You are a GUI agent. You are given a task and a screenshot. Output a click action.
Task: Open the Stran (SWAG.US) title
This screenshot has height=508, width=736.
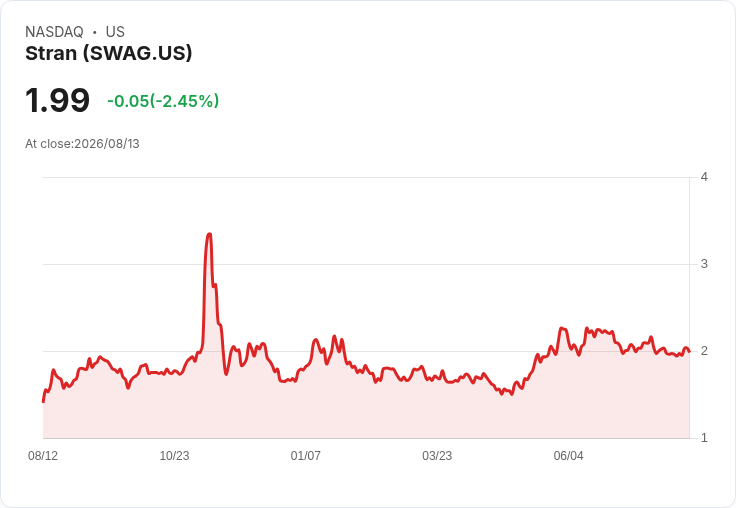click(x=109, y=54)
